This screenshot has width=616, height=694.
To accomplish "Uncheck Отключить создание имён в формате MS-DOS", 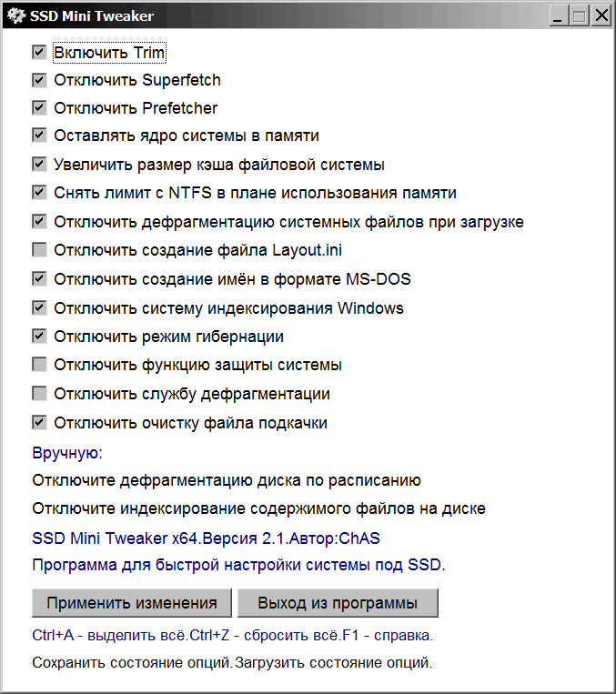I will pyautogui.click(x=39, y=279).
